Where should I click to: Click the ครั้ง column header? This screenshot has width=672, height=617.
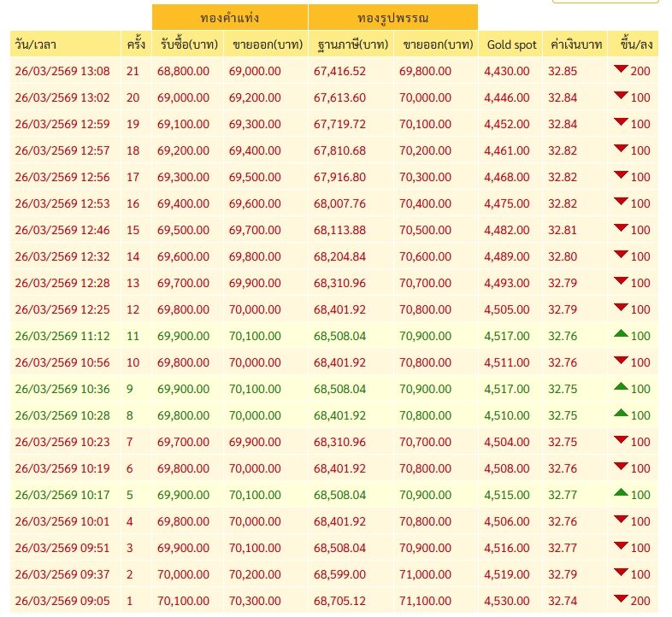136,44
